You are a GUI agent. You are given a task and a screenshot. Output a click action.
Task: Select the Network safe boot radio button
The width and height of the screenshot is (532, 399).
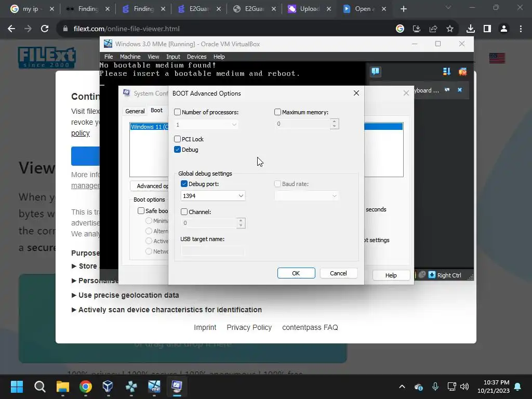click(149, 251)
